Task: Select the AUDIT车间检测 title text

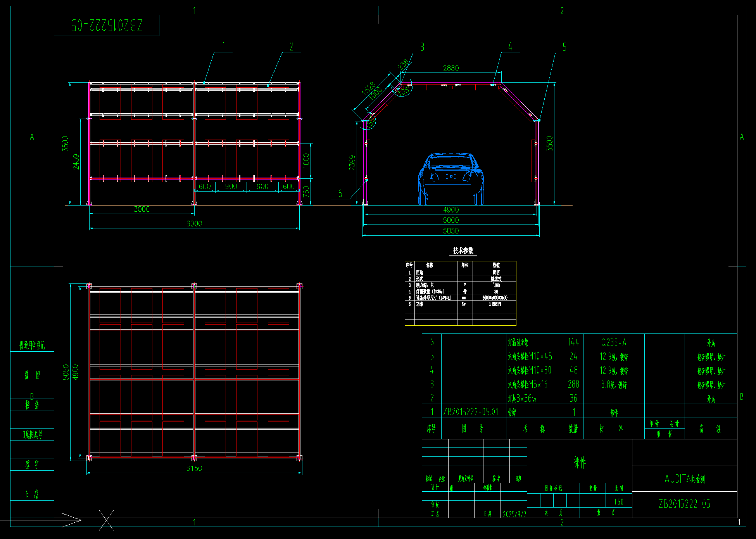Action: pos(685,479)
